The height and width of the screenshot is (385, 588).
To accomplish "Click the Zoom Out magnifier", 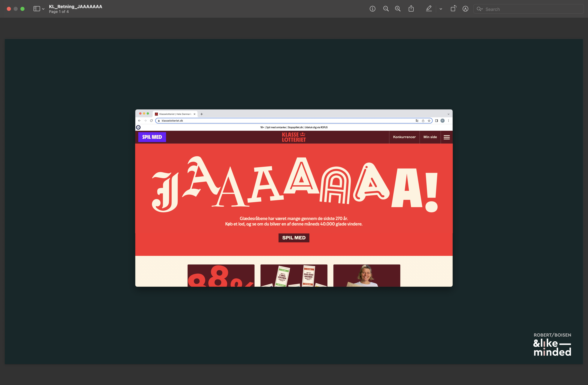I will 386,9.
